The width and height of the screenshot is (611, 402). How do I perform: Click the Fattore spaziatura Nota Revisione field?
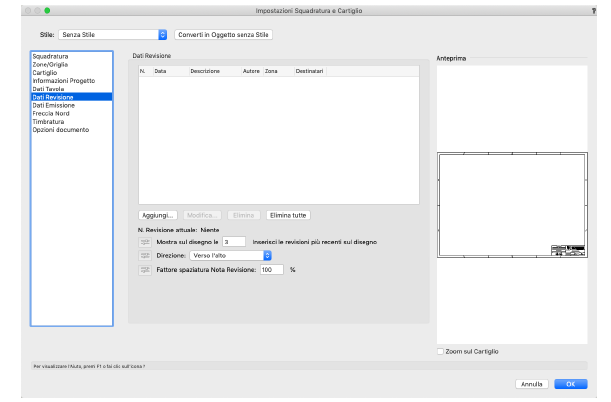(x=272, y=270)
